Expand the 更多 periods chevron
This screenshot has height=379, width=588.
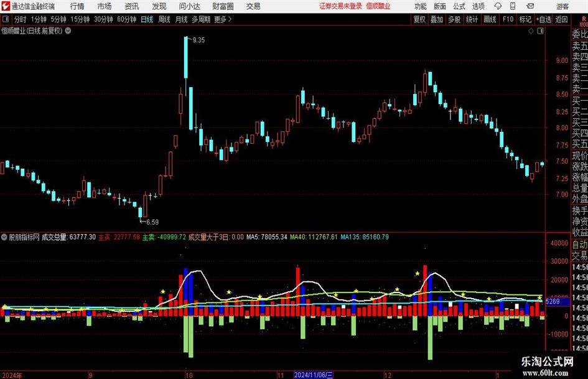230,19
